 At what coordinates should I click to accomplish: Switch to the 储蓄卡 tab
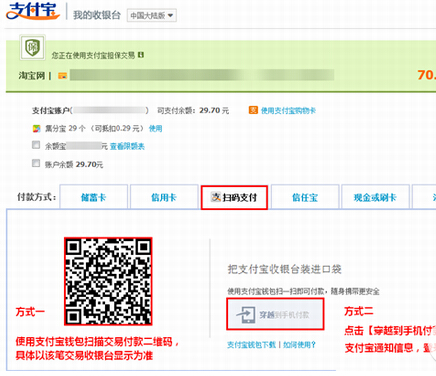tap(94, 197)
